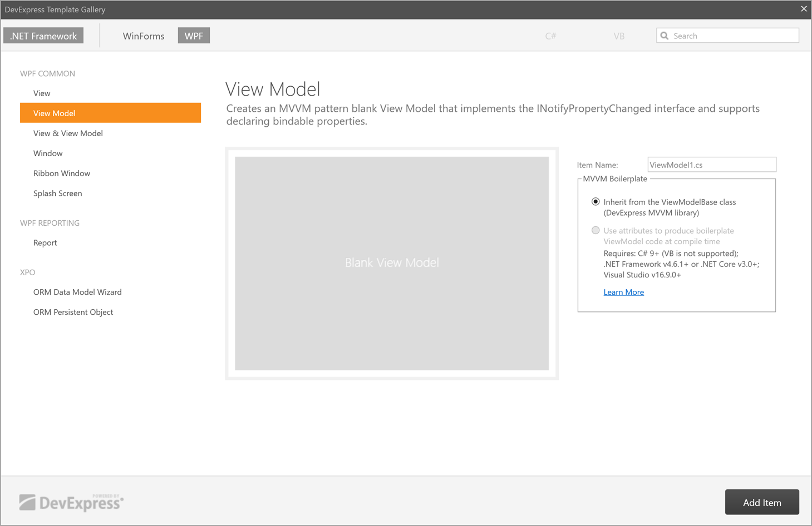Select the 'Window' template
This screenshot has width=812, height=526.
click(48, 153)
